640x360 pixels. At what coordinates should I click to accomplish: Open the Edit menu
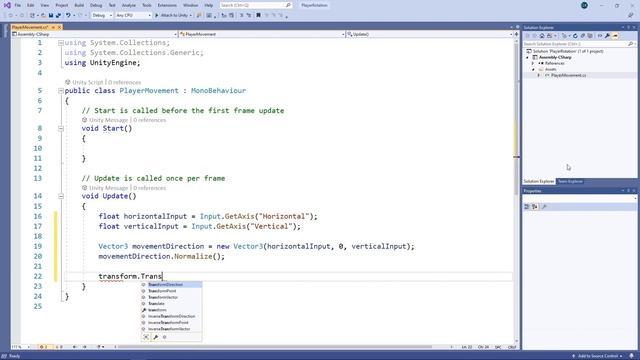[x=31, y=5]
